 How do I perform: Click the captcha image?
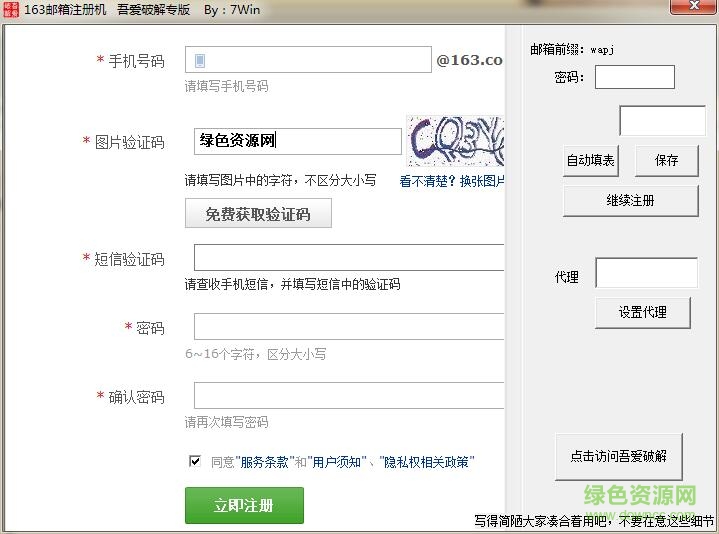point(456,141)
